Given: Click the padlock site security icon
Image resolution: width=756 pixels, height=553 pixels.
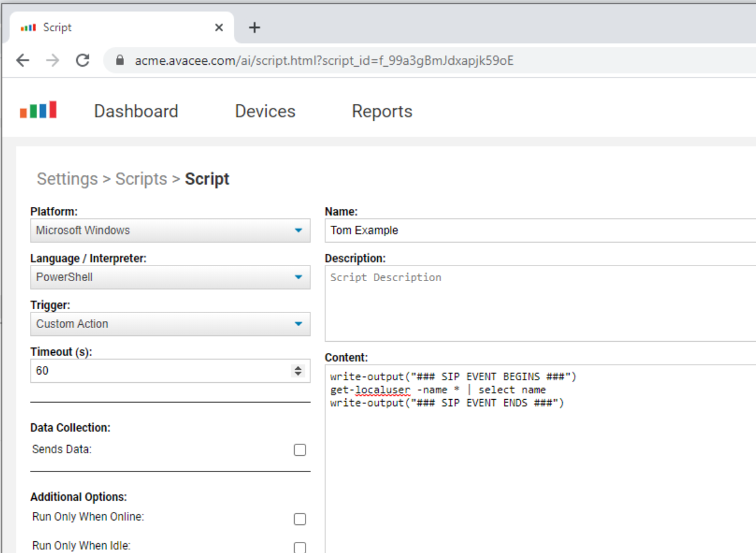Looking at the screenshot, I should click(120, 60).
